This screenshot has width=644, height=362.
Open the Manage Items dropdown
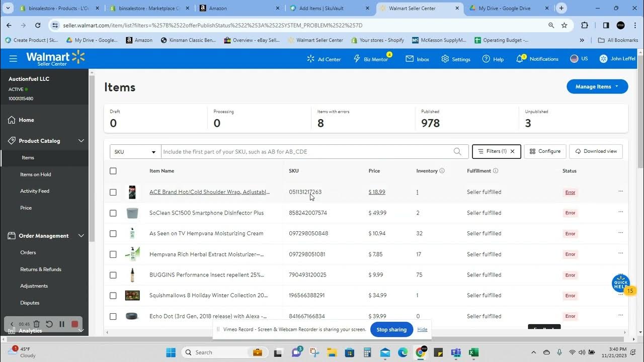coord(597,86)
